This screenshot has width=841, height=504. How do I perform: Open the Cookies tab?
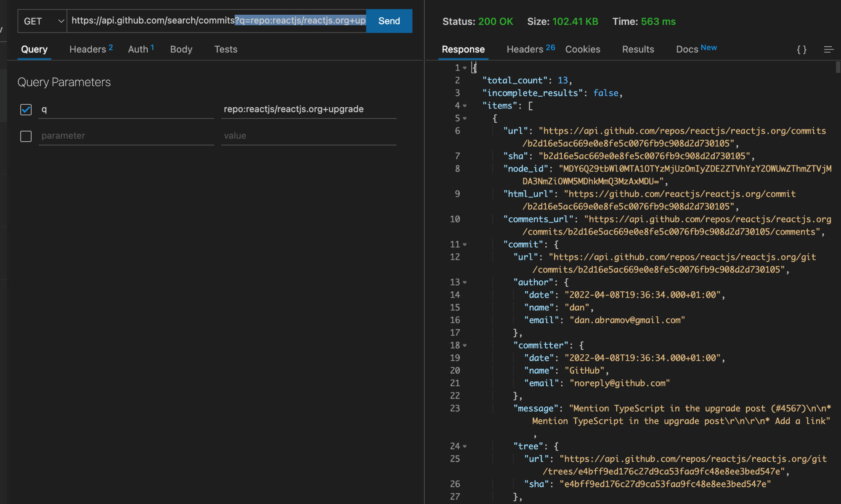(x=583, y=49)
